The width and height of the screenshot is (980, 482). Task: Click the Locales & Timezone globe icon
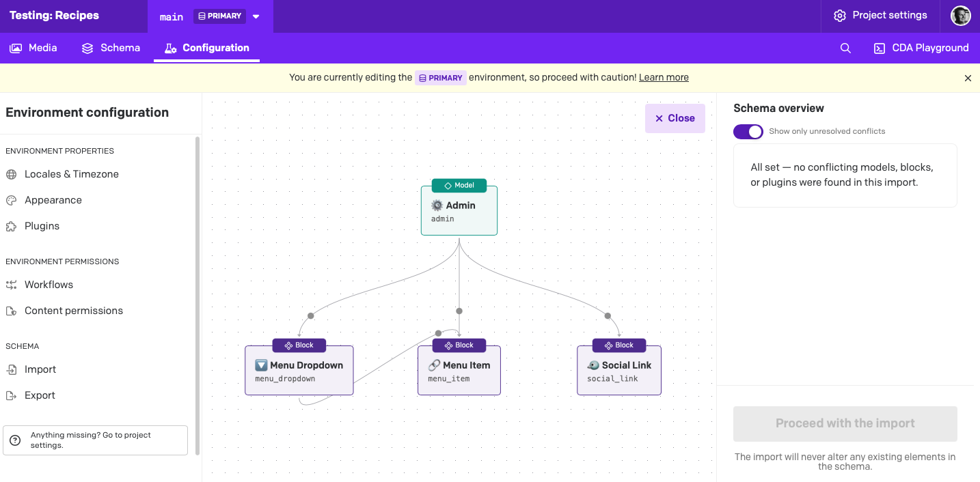(12, 174)
